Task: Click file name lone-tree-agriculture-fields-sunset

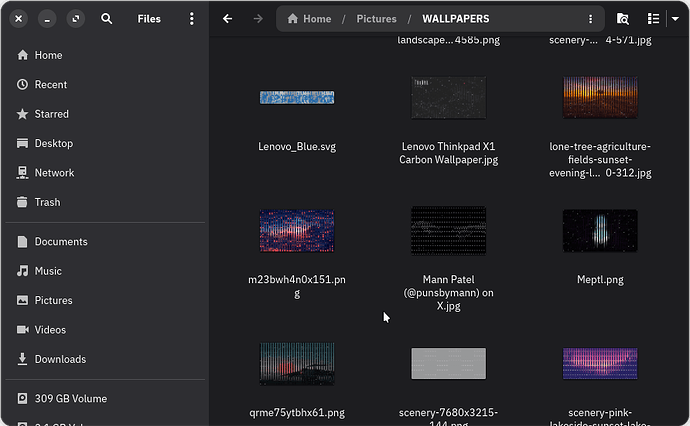Action: click(x=600, y=160)
